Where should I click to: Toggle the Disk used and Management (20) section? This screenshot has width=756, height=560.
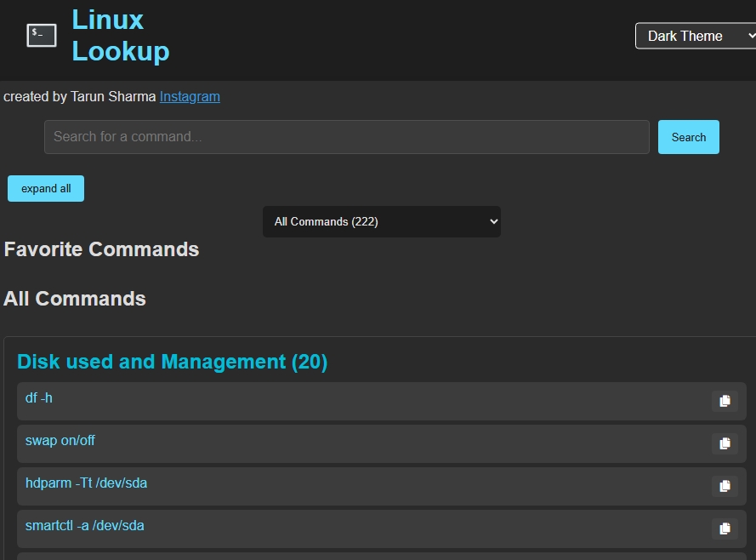tap(172, 362)
